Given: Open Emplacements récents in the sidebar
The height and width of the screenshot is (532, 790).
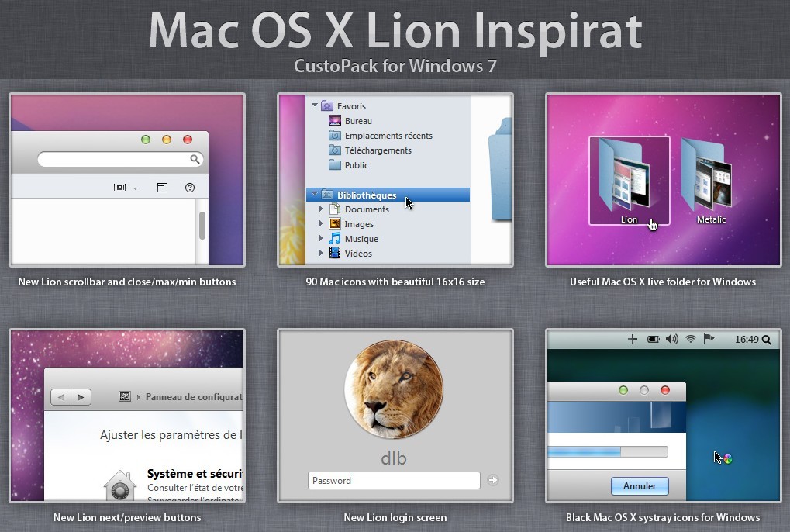Looking at the screenshot, I should pyautogui.click(x=388, y=136).
